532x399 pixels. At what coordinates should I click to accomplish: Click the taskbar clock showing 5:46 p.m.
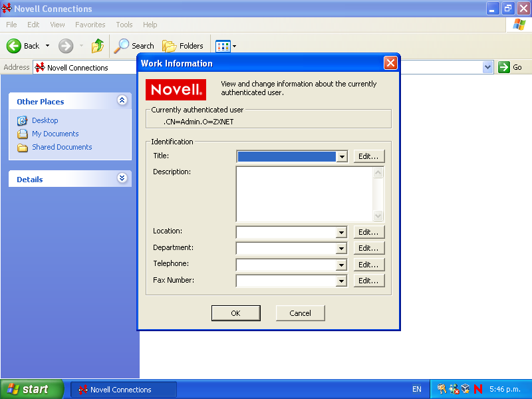point(505,389)
